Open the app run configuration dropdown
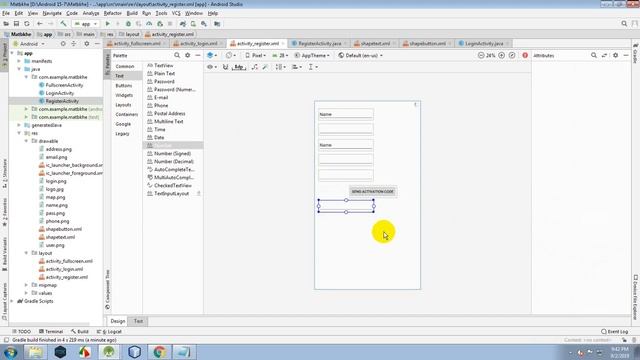The height and width of the screenshot is (360, 640). 86,24
